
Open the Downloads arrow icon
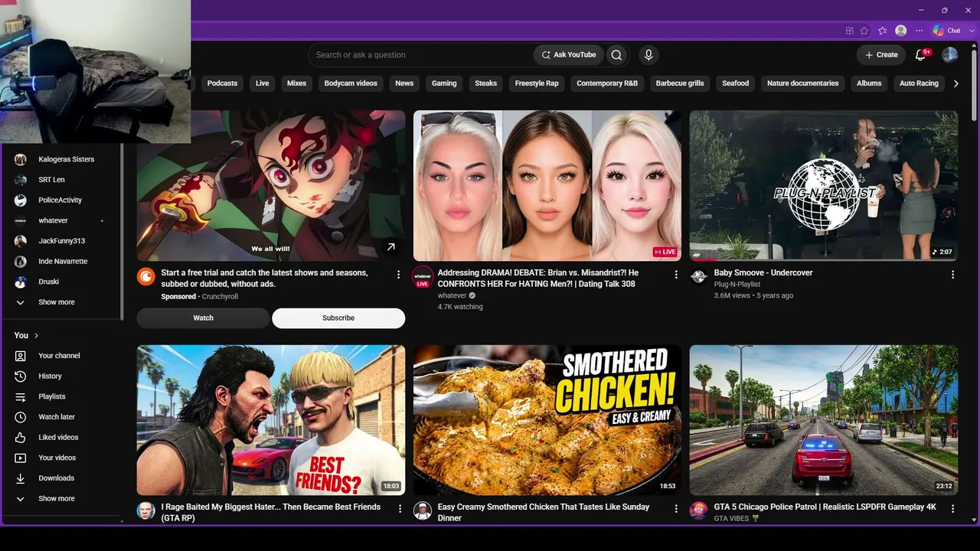tap(21, 478)
